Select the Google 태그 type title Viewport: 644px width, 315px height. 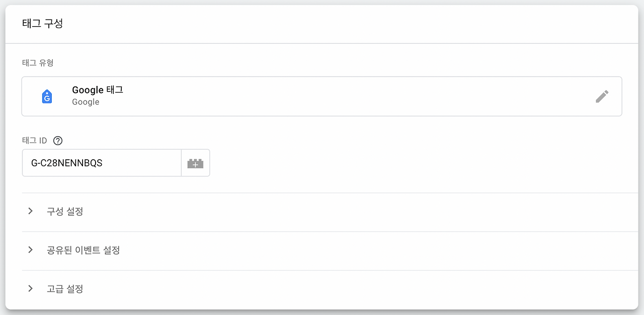(x=98, y=90)
